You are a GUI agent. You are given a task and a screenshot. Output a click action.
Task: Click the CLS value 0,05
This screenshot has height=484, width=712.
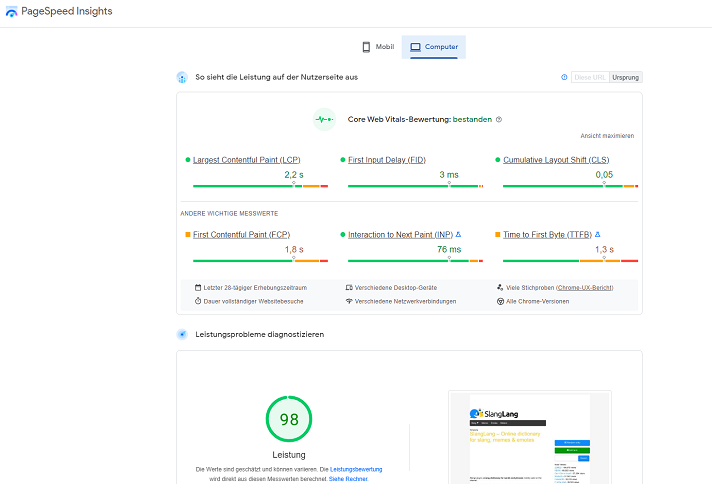coord(604,175)
